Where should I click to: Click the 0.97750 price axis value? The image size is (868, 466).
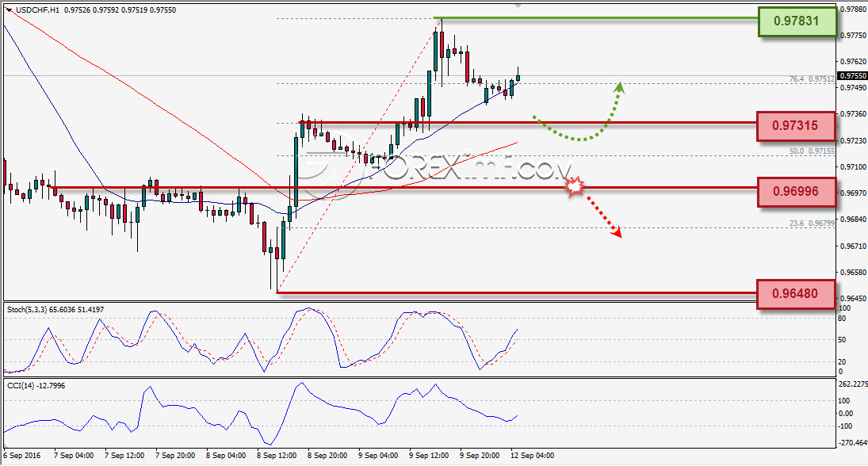point(853,35)
